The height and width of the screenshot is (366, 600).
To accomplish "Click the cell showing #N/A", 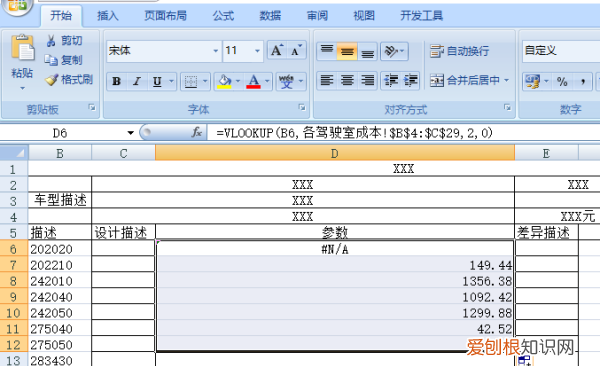I will [x=335, y=249].
